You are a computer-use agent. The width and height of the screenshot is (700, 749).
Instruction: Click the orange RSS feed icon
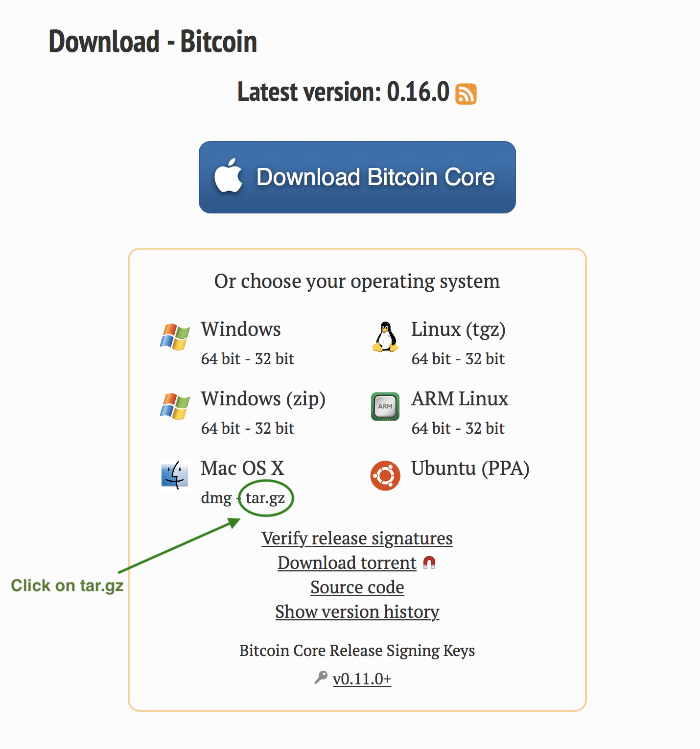pyautogui.click(x=466, y=94)
